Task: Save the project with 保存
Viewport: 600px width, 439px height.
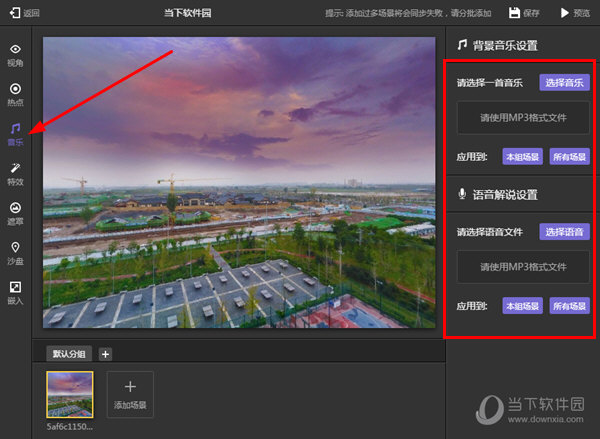Action: (x=524, y=13)
